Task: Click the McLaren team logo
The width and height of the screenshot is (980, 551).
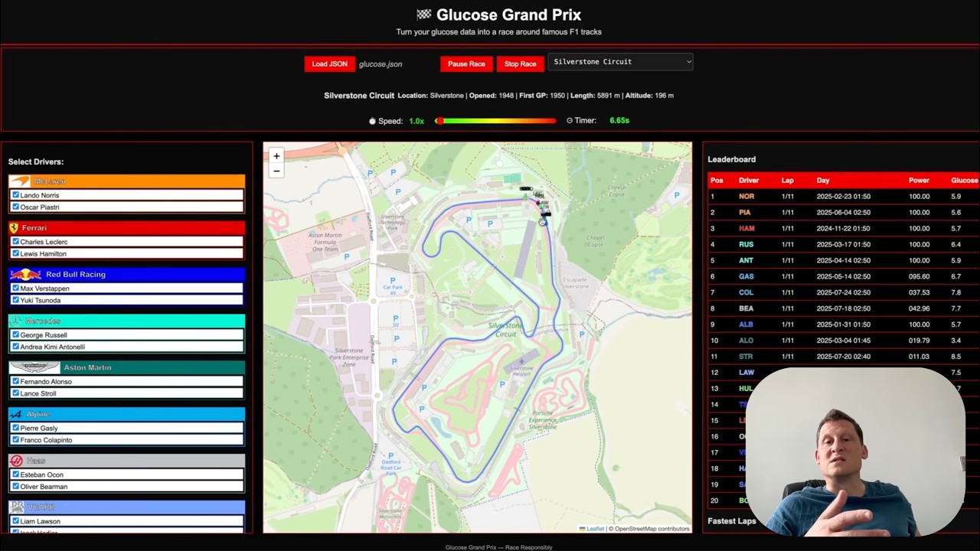Action: pos(21,181)
